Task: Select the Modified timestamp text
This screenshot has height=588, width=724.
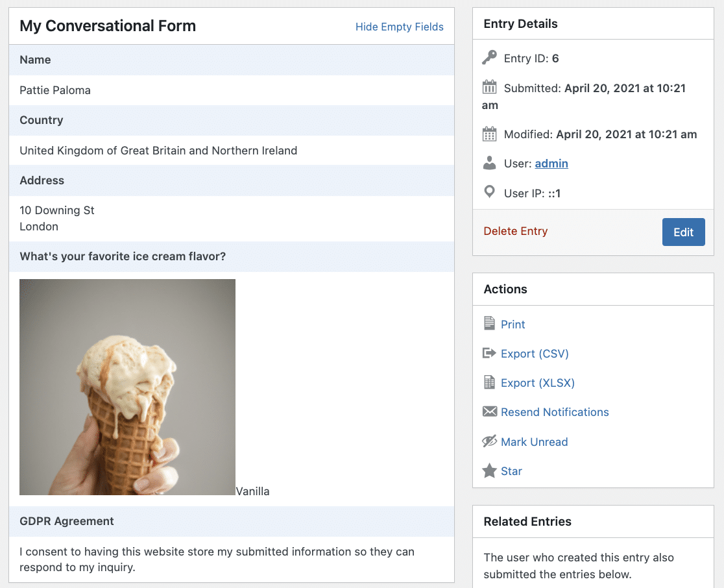Action: pyautogui.click(x=627, y=134)
